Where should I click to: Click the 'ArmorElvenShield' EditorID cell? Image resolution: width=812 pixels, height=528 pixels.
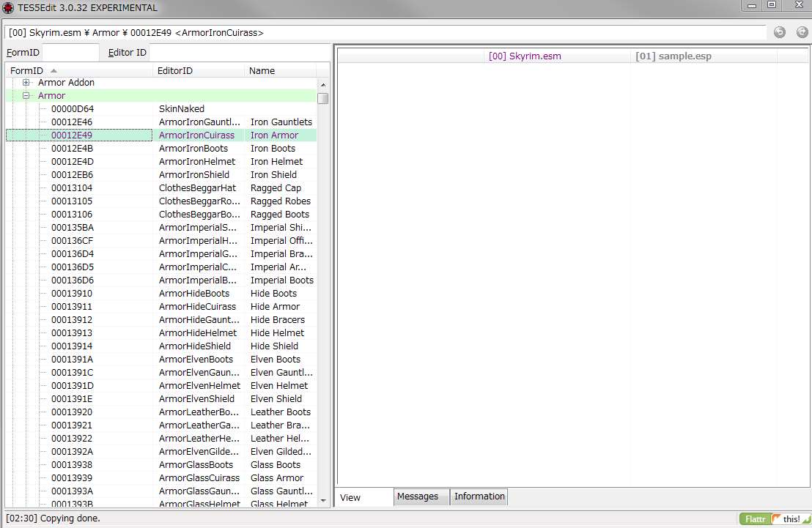click(199, 399)
